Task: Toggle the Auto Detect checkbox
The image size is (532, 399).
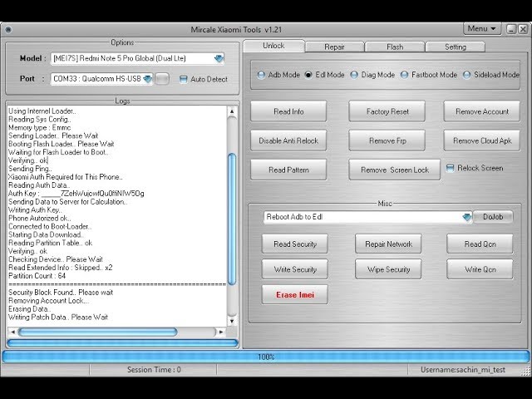Action: tap(183, 80)
